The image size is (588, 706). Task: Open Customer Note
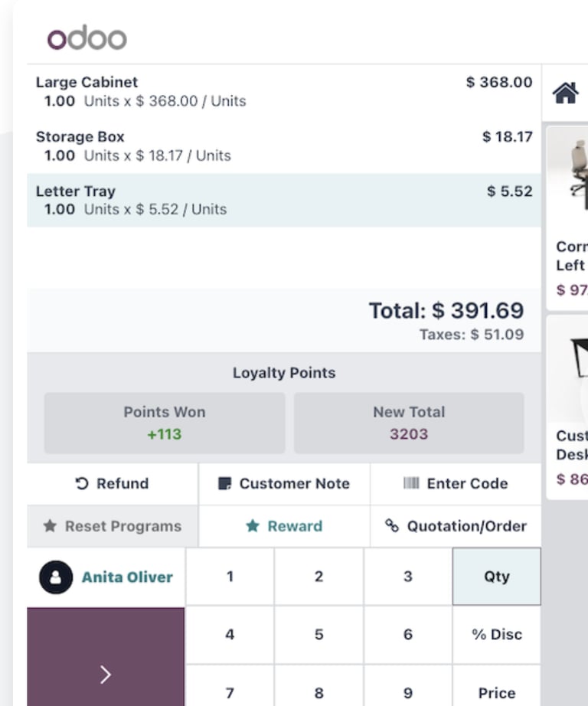(x=284, y=484)
